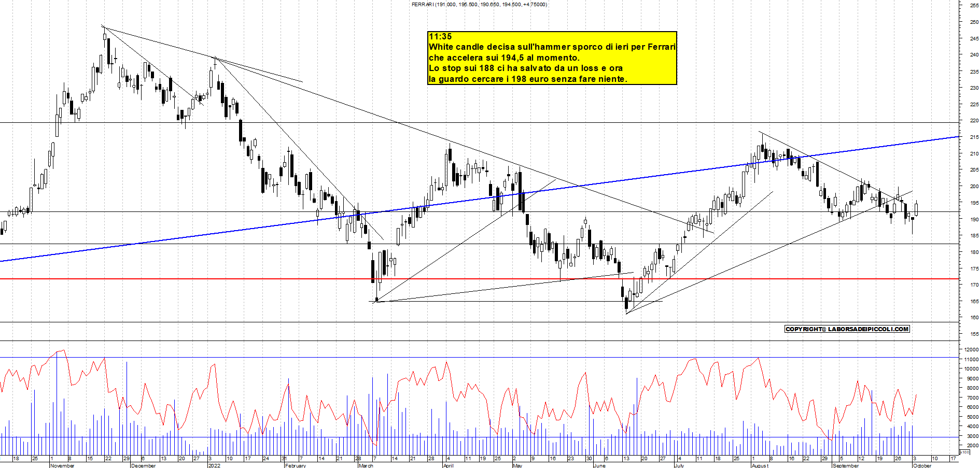Click the note line 'che accelera sui 194,5 al momento.'

tap(504, 58)
